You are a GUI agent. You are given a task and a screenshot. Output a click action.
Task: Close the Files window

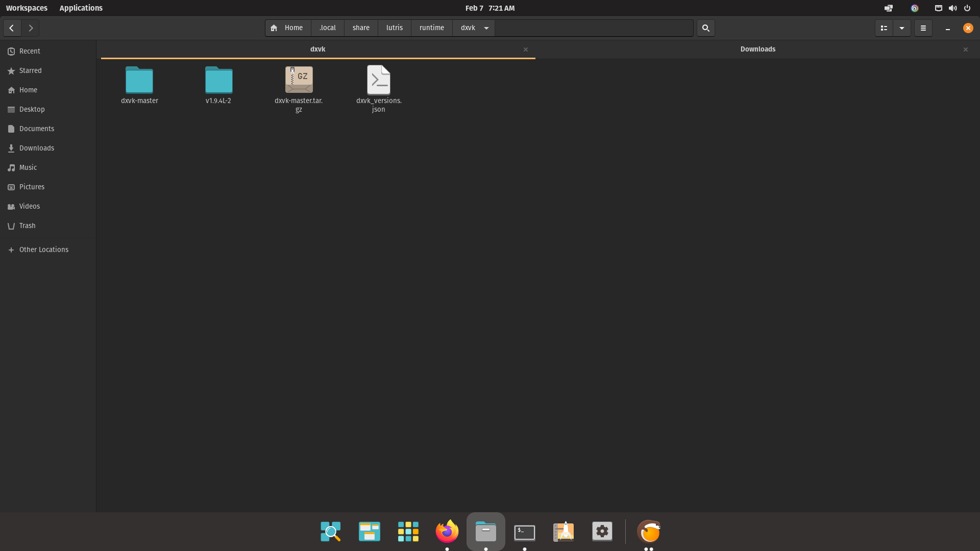968,28
